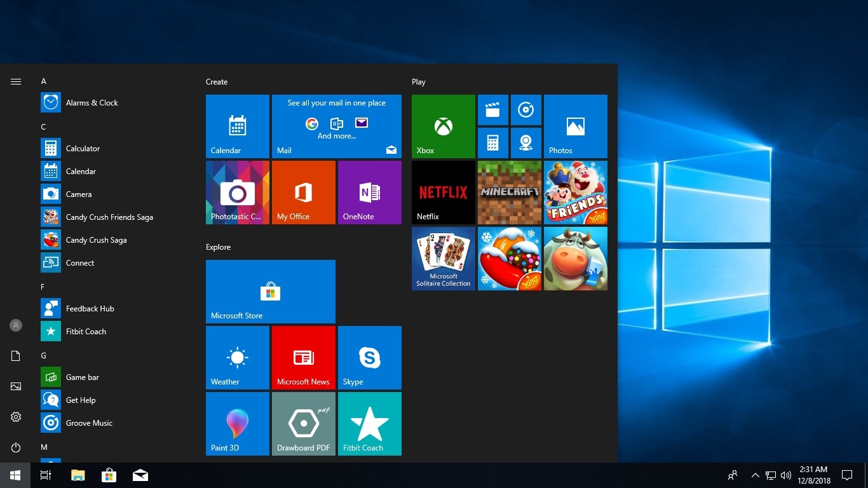868x488 pixels.
Task: Open the Paint 3D tile
Action: point(238,424)
